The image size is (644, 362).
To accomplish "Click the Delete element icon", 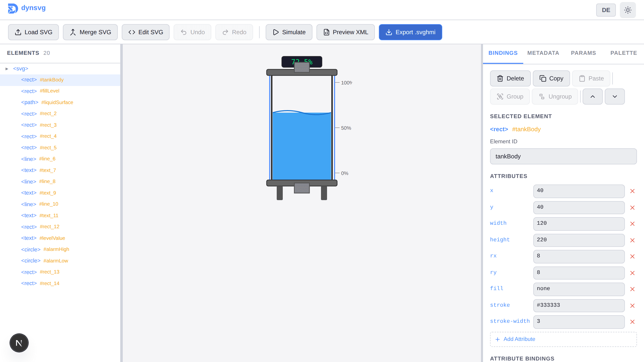I will pyautogui.click(x=500, y=78).
